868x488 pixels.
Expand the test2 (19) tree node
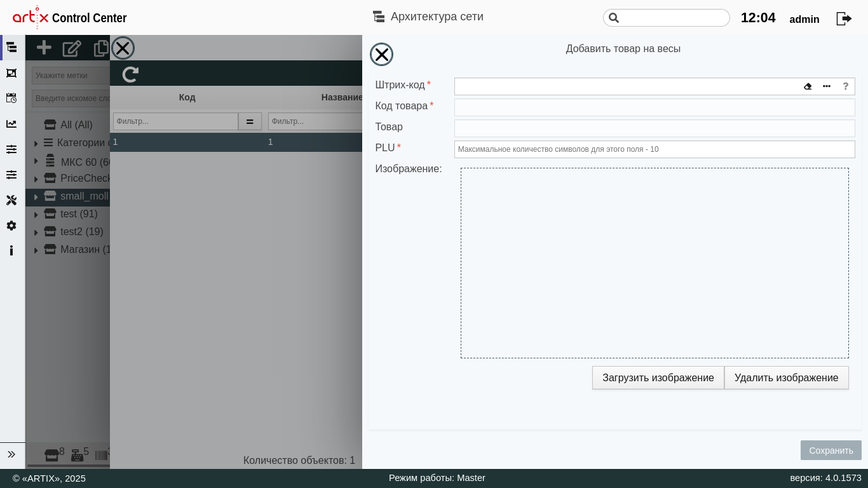click(x=36, y=233)
